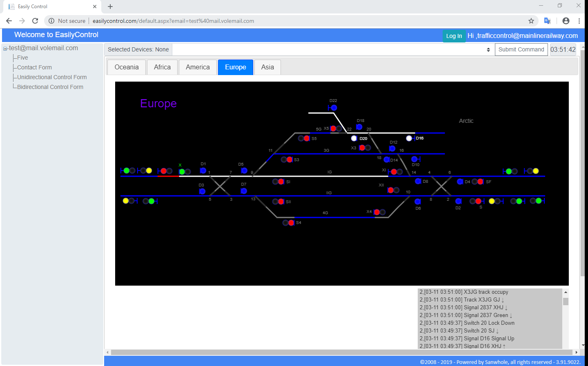
Task: Select the blue D7 signal marker
Action: click(x=244, y=191)
